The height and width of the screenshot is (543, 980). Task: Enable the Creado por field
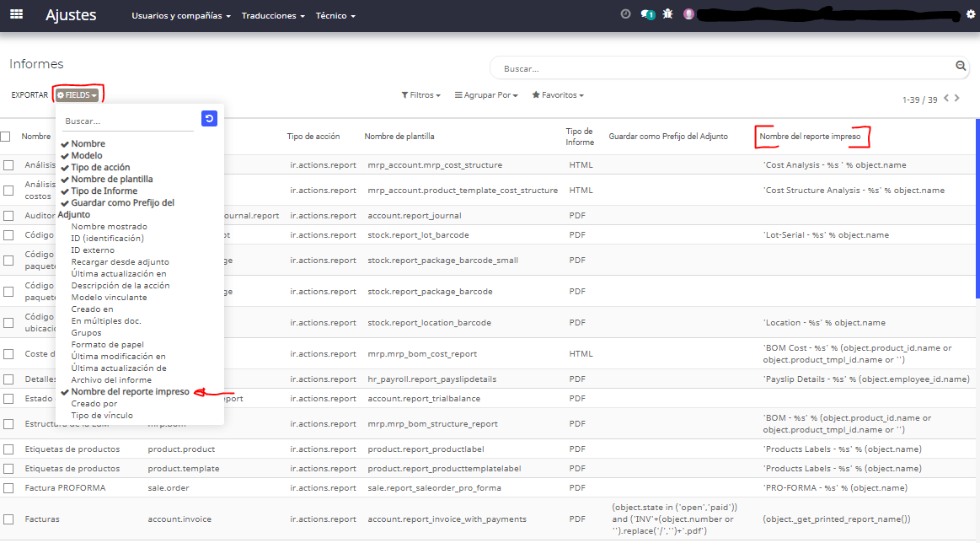click(x=94, y=404)
